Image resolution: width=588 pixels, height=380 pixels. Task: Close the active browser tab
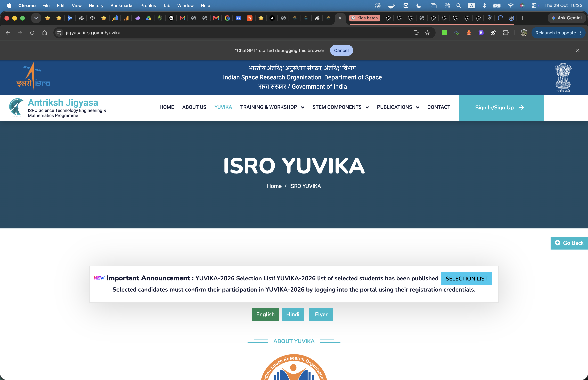tap(340, 18)
